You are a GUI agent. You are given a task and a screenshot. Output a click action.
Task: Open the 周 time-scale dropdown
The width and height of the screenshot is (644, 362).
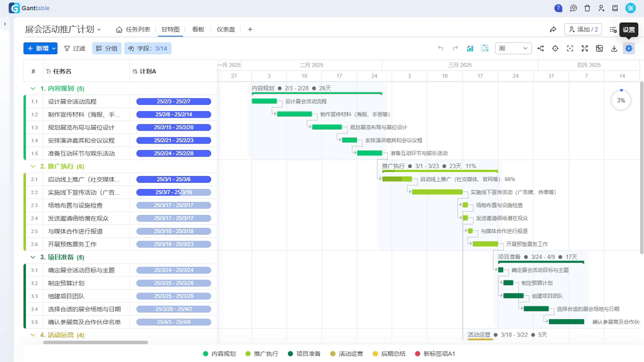point(512,48)
